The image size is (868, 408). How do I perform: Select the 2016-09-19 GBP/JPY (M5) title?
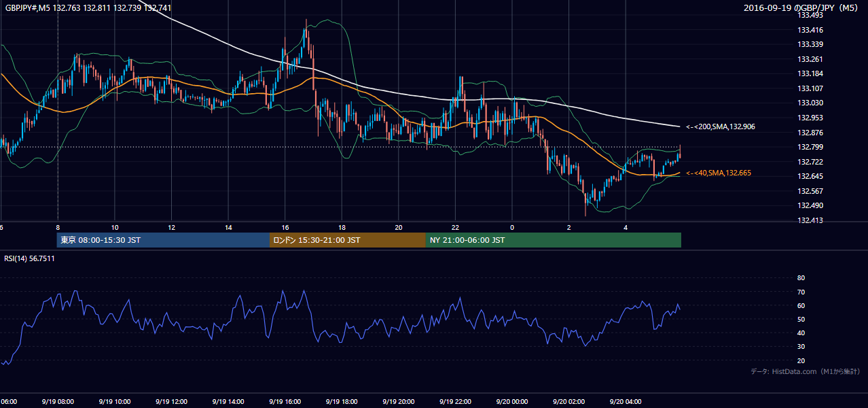coord(801,8)
